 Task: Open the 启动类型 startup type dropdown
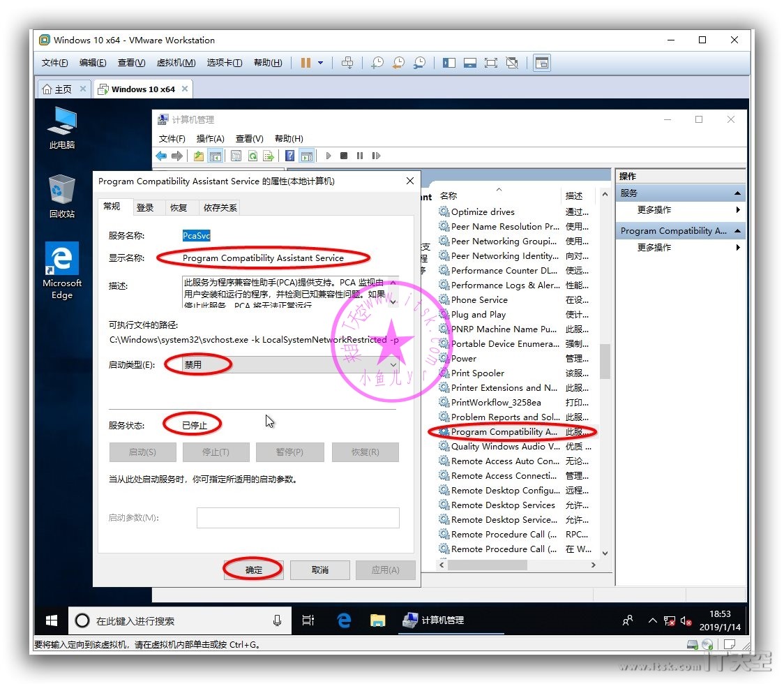pyautogui.click(x=292, y=365)
